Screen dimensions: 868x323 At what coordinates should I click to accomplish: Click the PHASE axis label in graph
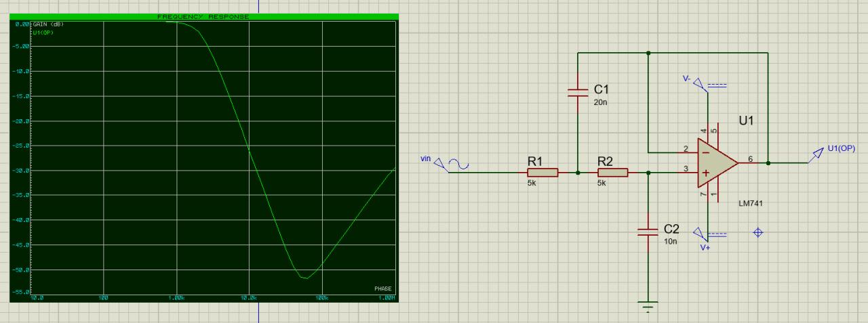point(383,289)
